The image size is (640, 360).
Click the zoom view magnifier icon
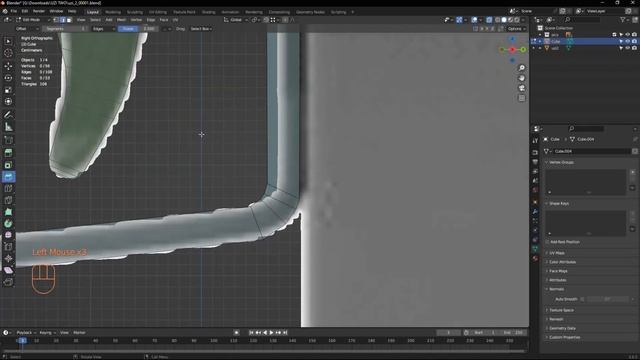[522, 68]
